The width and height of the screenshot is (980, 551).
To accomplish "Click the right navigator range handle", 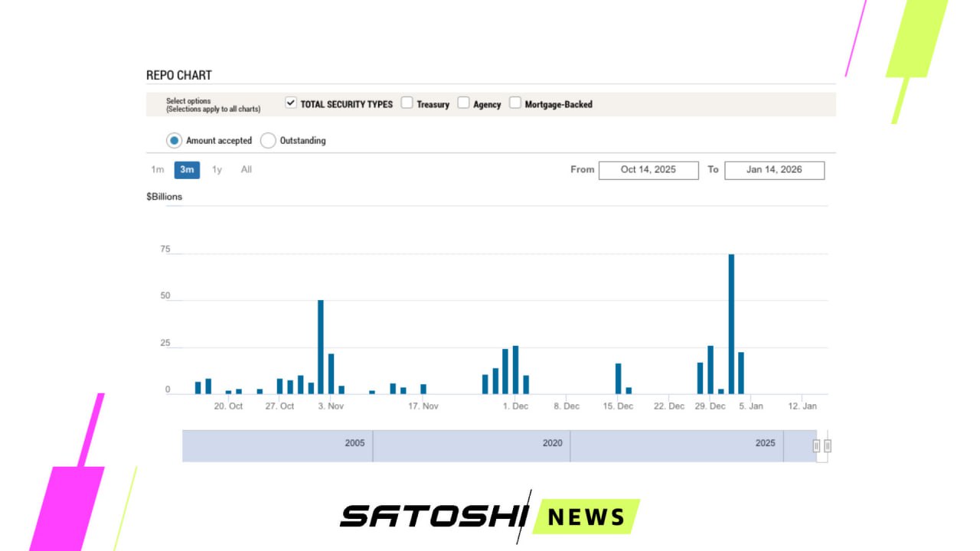I will pos(828,446).
